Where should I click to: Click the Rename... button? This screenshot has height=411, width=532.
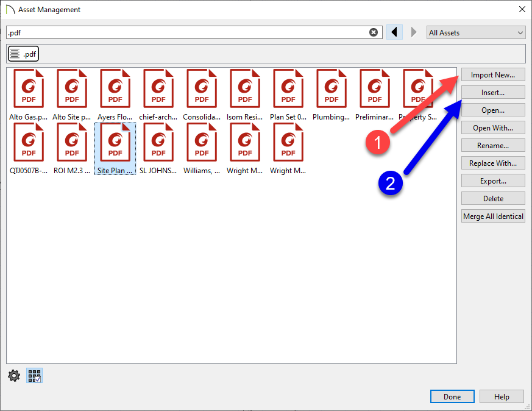pyautogui.click(x=493, y=145)
